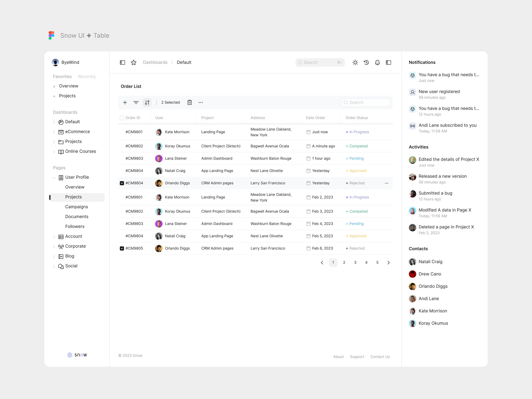Click the Support footer link
This screenshot has height=399, width=532.
[357, 357]
